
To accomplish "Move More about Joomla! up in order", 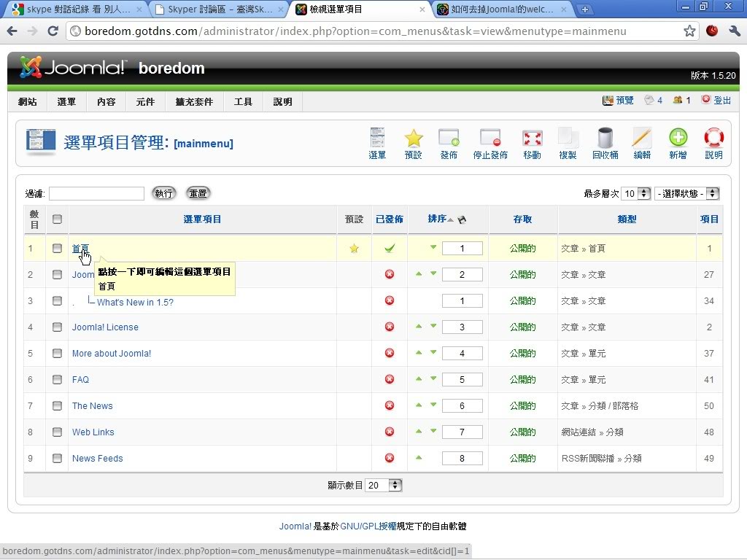I will tap(419, 352).
